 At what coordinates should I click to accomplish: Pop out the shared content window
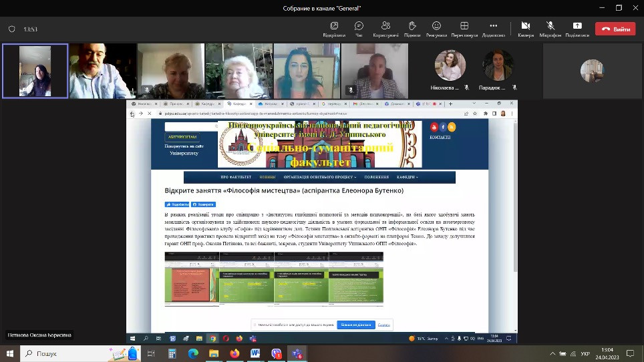pos(334,29)
